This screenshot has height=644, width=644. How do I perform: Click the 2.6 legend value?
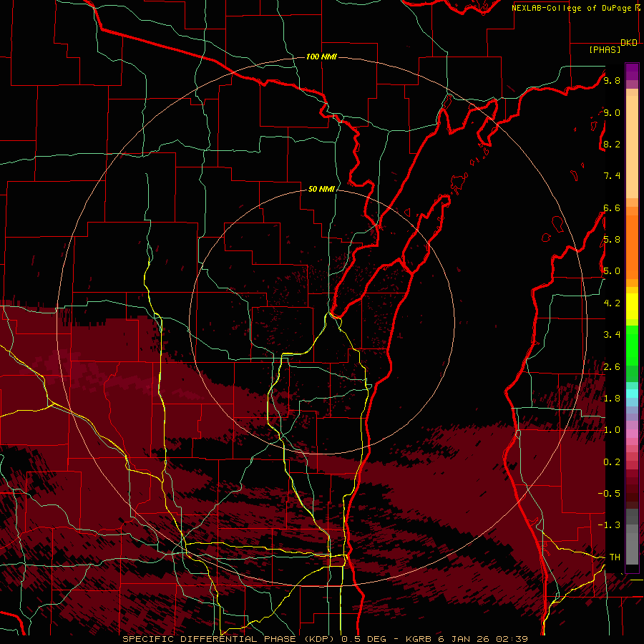[x=612, y=367]
